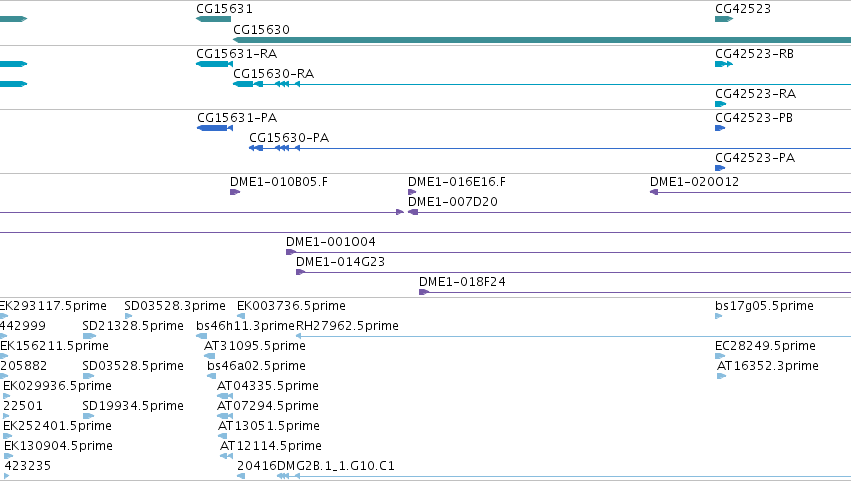Image resolution: width=851 pixels, height=481 pixels.
Task: Select the AT16352.3prime EST label
Action: (767, 366)
